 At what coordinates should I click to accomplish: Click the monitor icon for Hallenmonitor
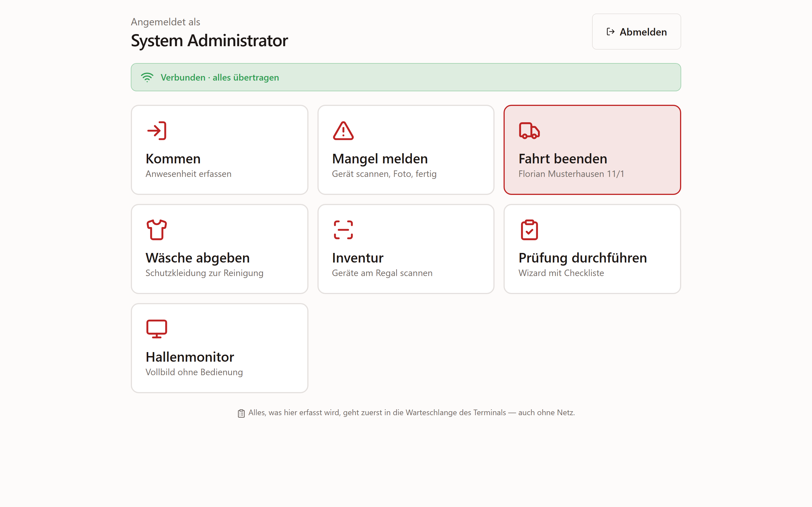(157, 329)
